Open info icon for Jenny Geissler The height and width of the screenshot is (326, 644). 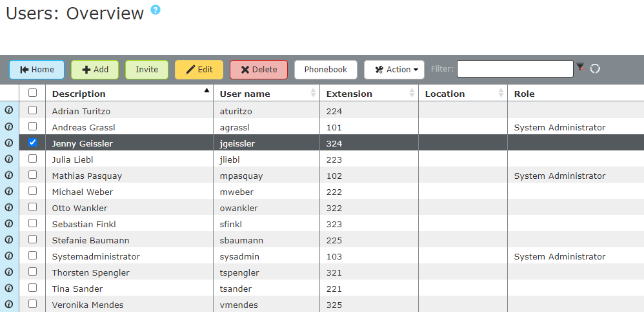[x=9, y=143]
